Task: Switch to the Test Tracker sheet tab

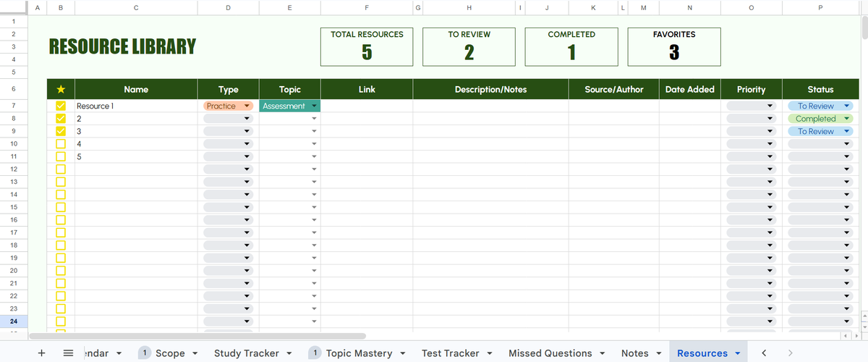Action: [450, 353]
